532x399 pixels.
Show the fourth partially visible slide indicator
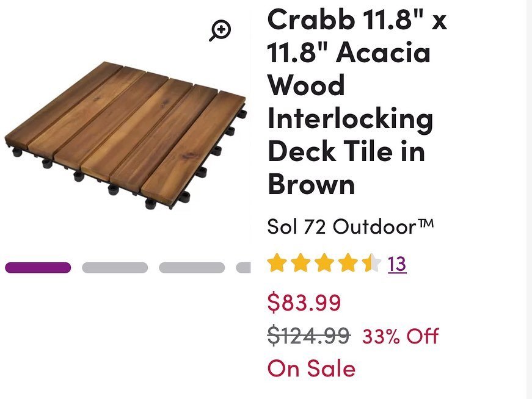(244, 268)
